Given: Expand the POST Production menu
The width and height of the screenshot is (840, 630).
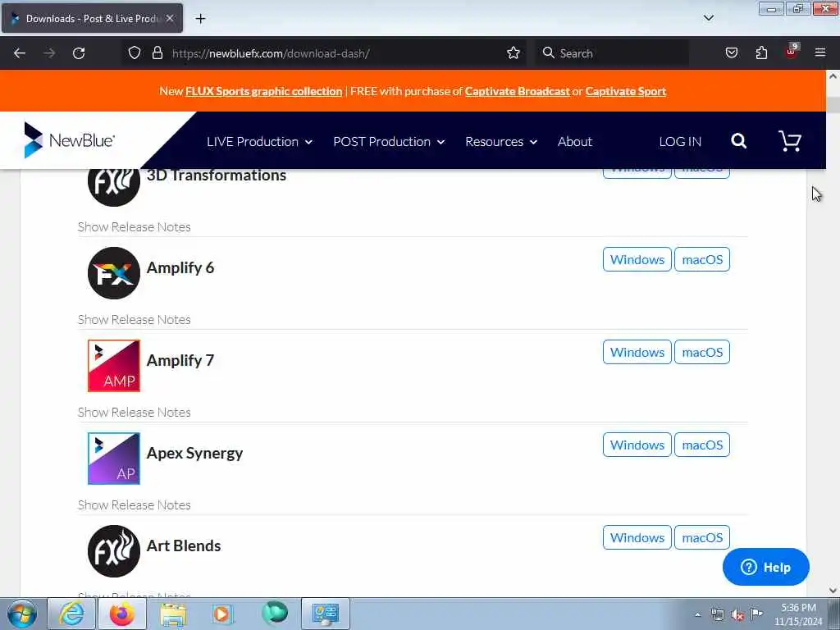Looking at the screenshot, I should point(389,141).
